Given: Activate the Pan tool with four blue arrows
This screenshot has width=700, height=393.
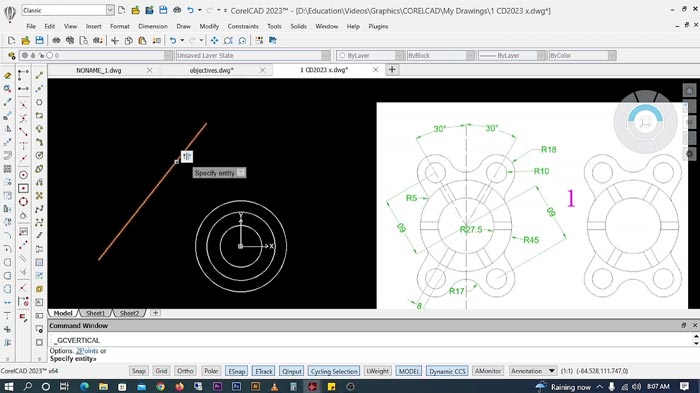Looking at the screenshot, I should 214,41.
